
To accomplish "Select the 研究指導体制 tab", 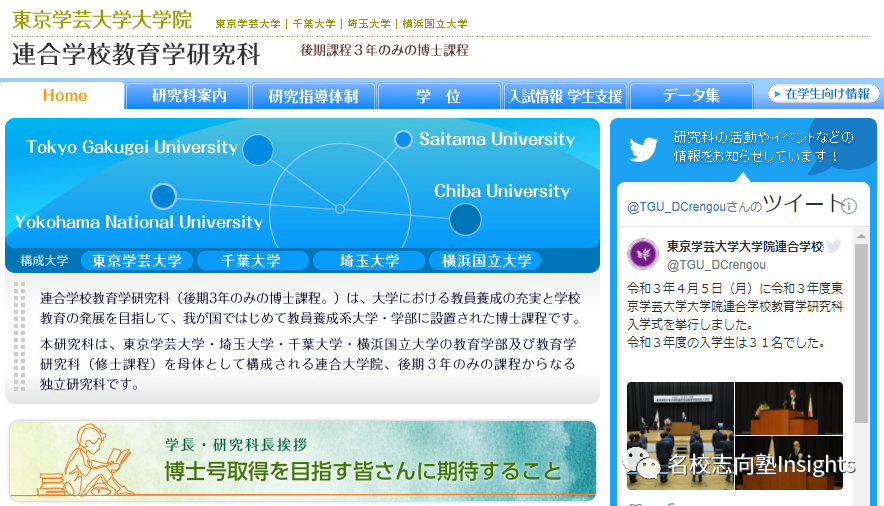I will click(313, 96).
